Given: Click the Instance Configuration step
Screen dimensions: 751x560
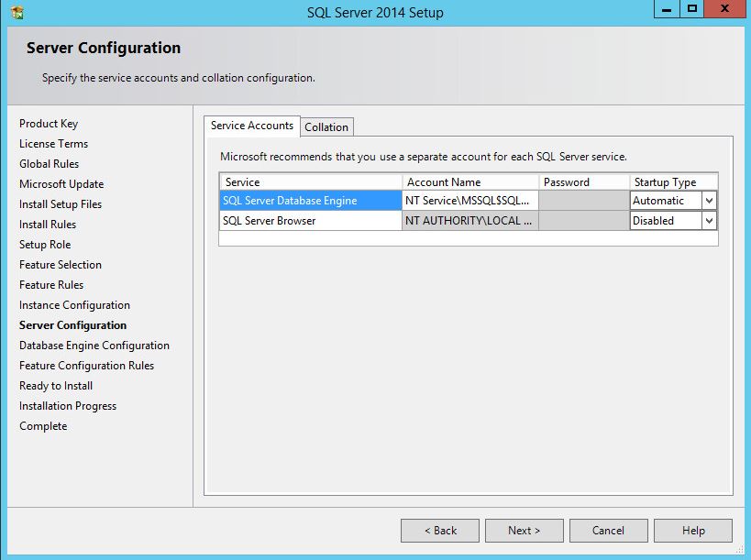Looking at the screenshot, I should point(74,305).
